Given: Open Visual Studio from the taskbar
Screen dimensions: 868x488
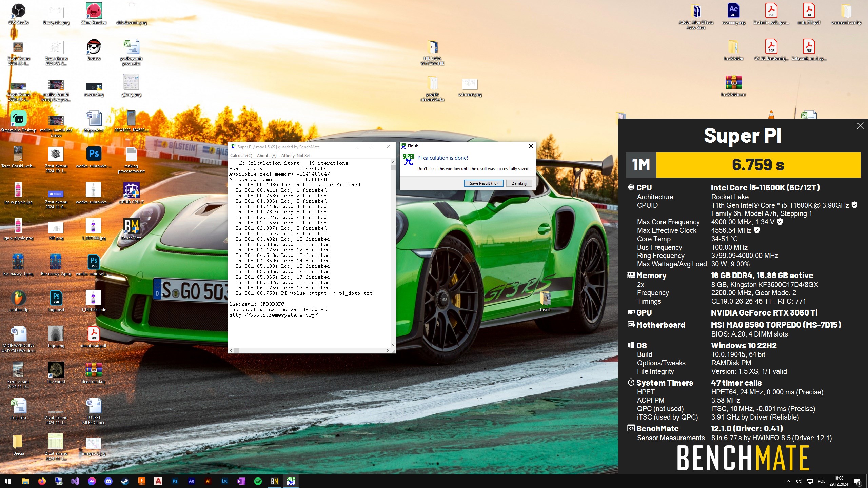Looking at the screenshot, I should (x=75, y=481).
